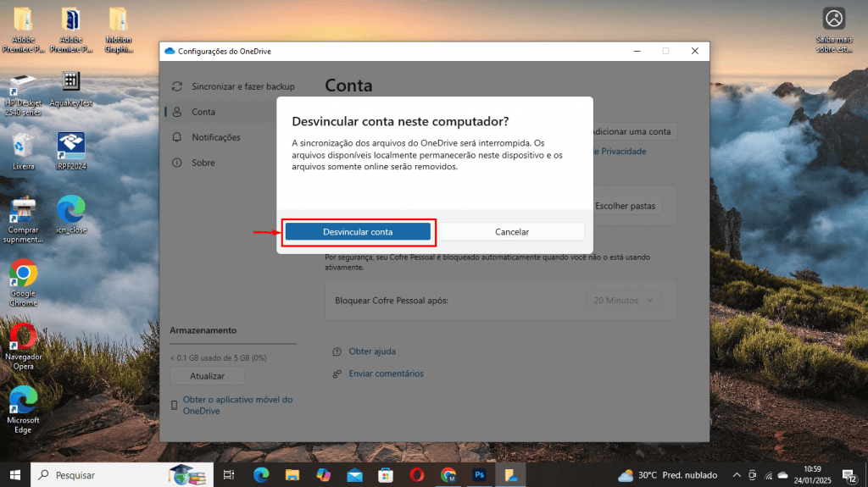Expand the 20 Minutos lock timeout dropdown

[x=623, y=301]
